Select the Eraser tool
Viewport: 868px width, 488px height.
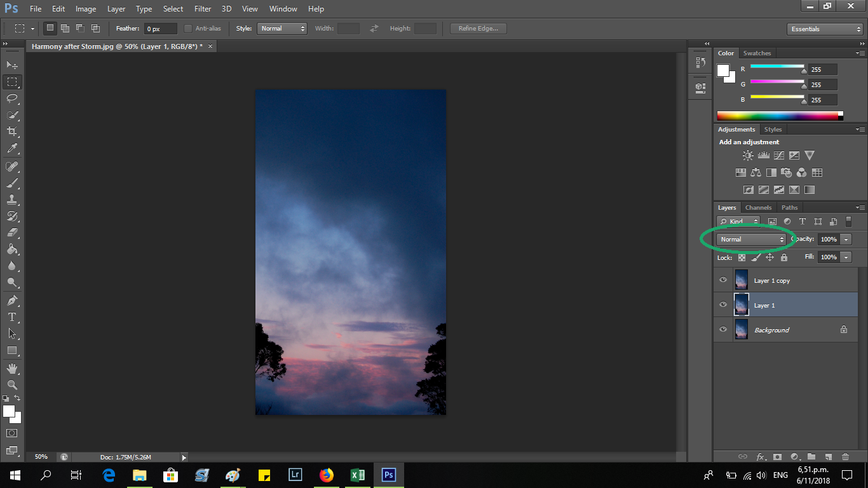click(12, 233)
